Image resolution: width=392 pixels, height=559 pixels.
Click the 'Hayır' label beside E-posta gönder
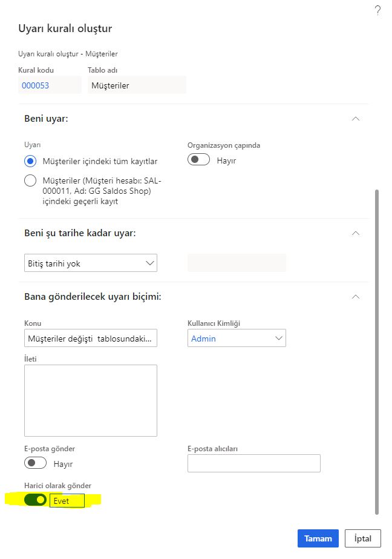tap(63, 464)
